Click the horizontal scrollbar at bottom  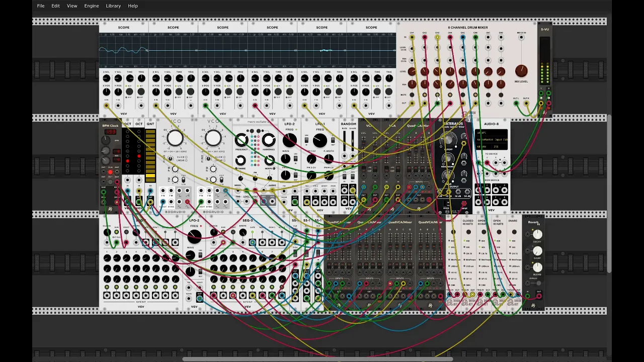coord(318,359)
